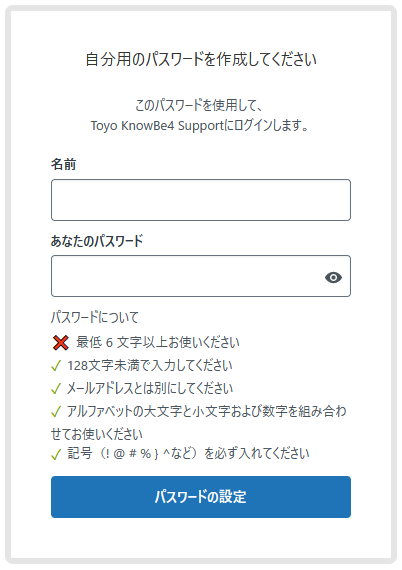Click the checkmark beside 記号 symbol rule
Viewport: 402px width, 570px height.
56,454
